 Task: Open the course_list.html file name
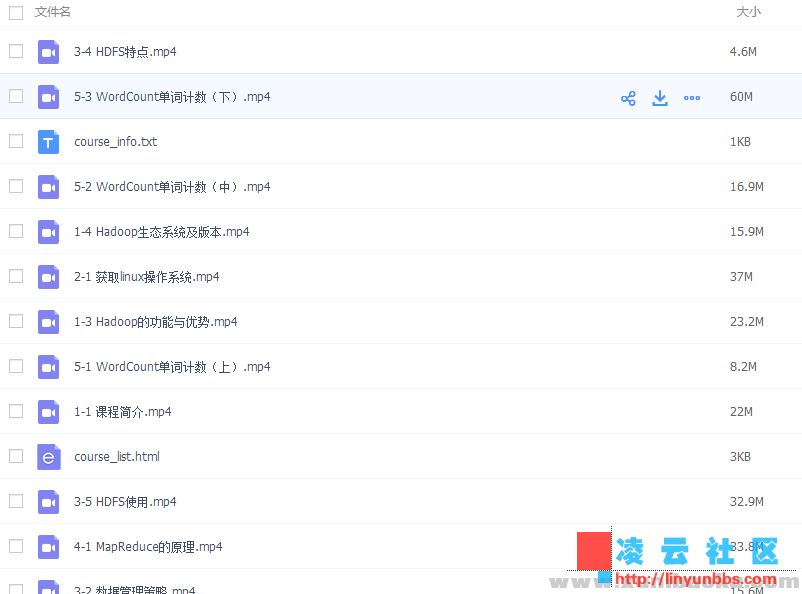point(117,456)
